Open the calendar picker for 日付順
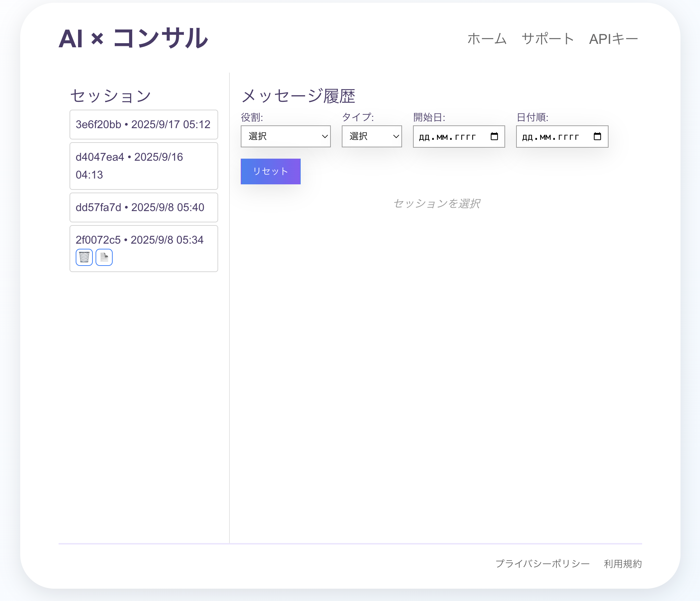700x601 pixels. [597, 136]
